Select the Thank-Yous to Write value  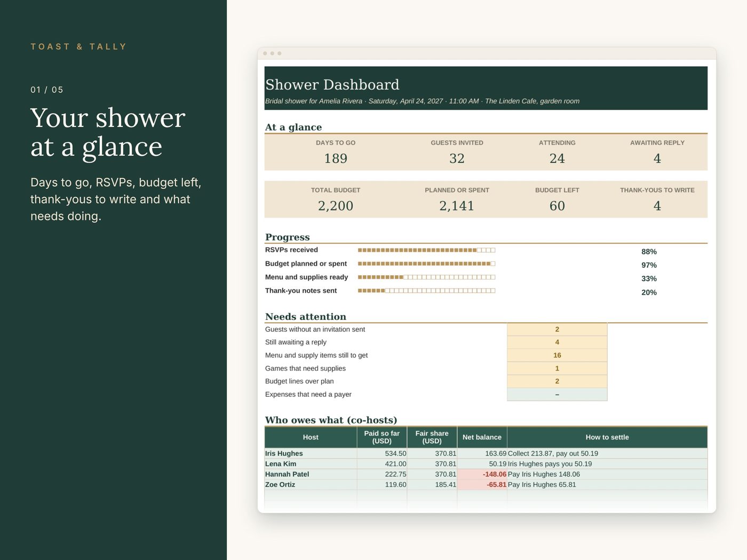click(x=657, y=206)
